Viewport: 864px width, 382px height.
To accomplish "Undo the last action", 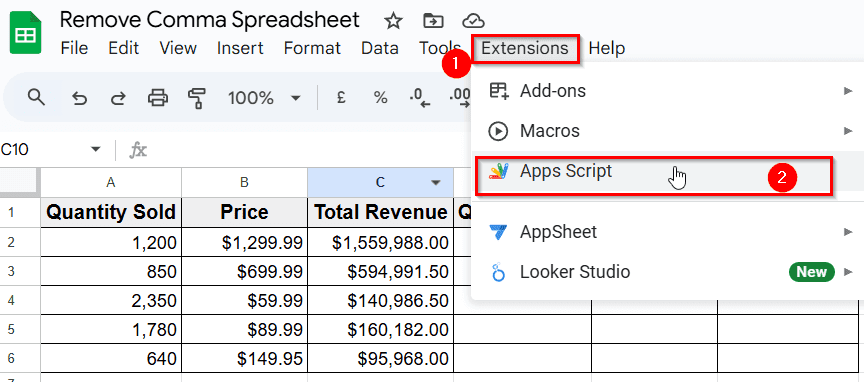I will click(x=80, y=99).
